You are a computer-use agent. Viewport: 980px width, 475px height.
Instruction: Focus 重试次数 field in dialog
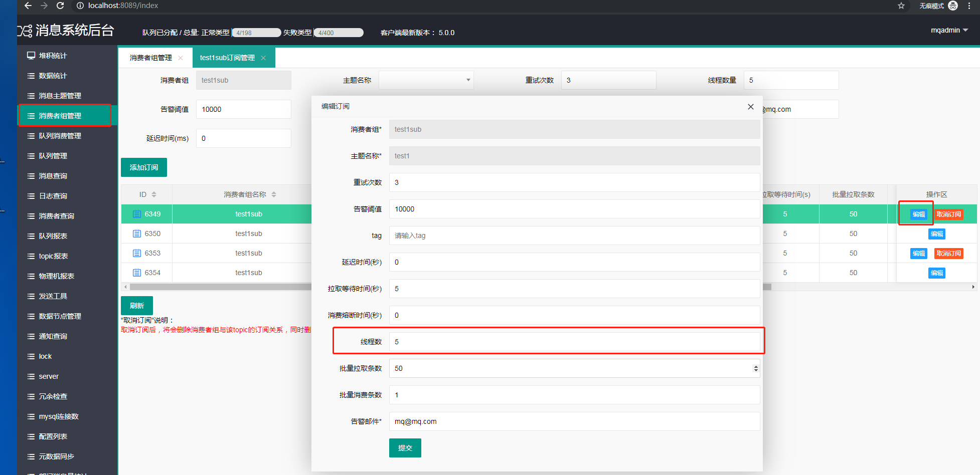(x=574, y=182)
